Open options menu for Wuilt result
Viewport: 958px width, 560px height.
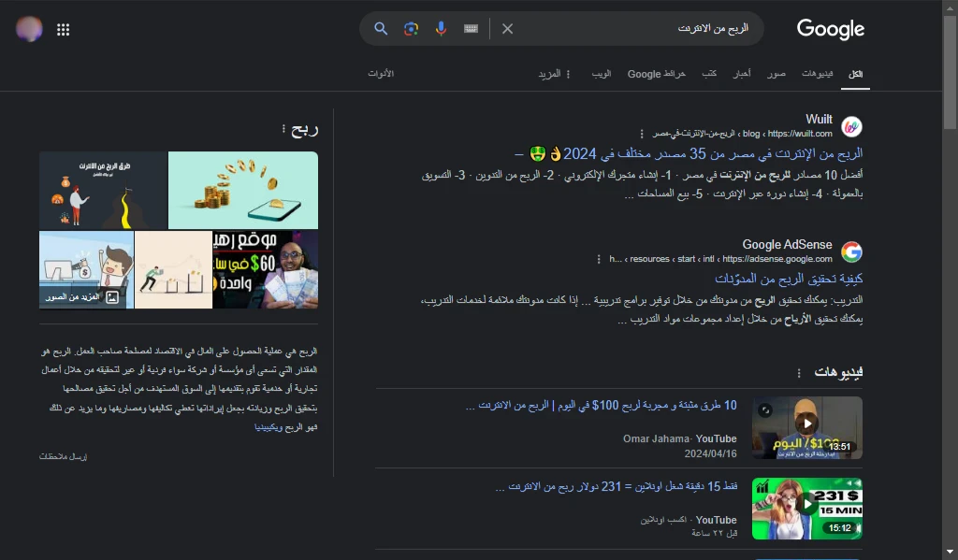tap(642, 134)
